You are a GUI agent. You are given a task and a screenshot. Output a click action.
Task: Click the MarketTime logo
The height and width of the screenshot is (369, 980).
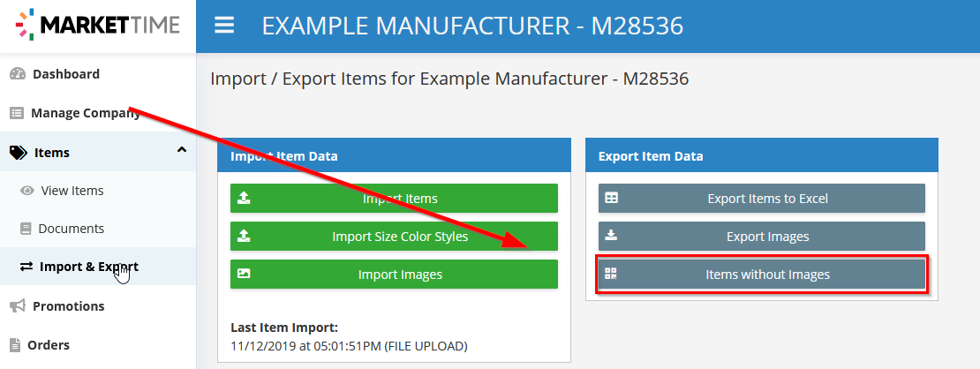[x=97, y=25]
